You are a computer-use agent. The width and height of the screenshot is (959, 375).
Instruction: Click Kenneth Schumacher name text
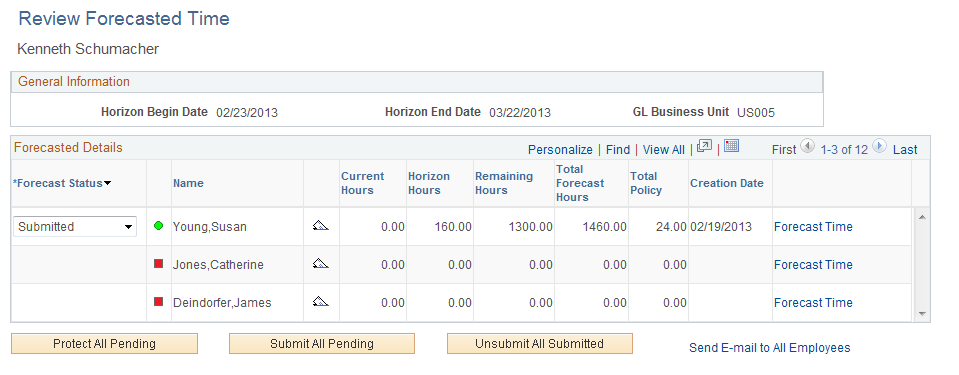[88, 49]
